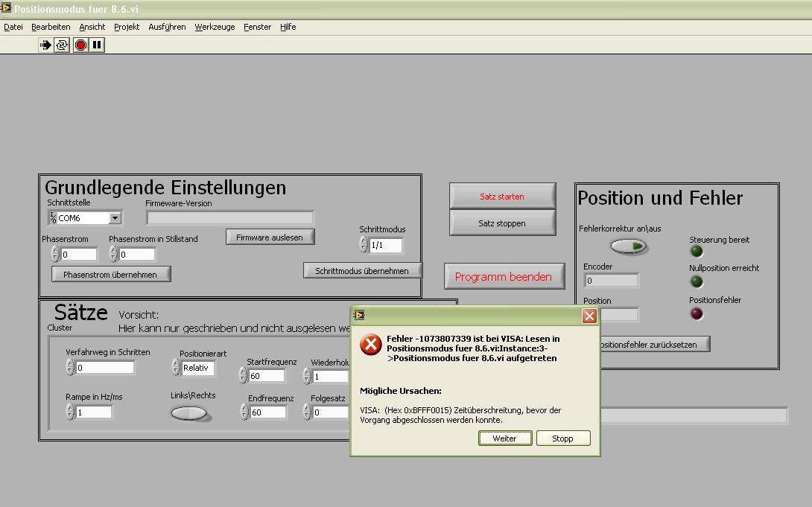This screenshot has width=812, height=507.
Task: Click the Pause toolbar icon
Action: pyautogui.click(x=97, y=45)
